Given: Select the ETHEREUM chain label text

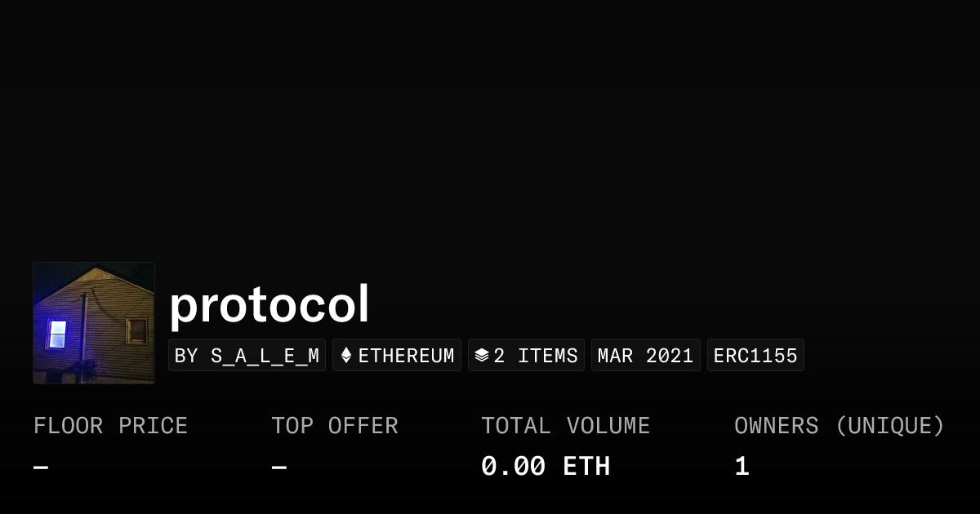Looking at the screenshot, I should point(406,356).
